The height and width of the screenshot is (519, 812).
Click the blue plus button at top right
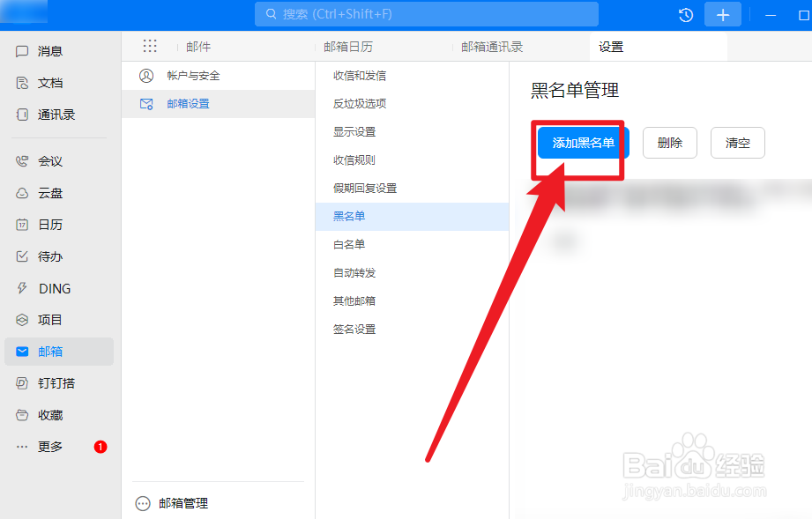[x=722, y=14]
